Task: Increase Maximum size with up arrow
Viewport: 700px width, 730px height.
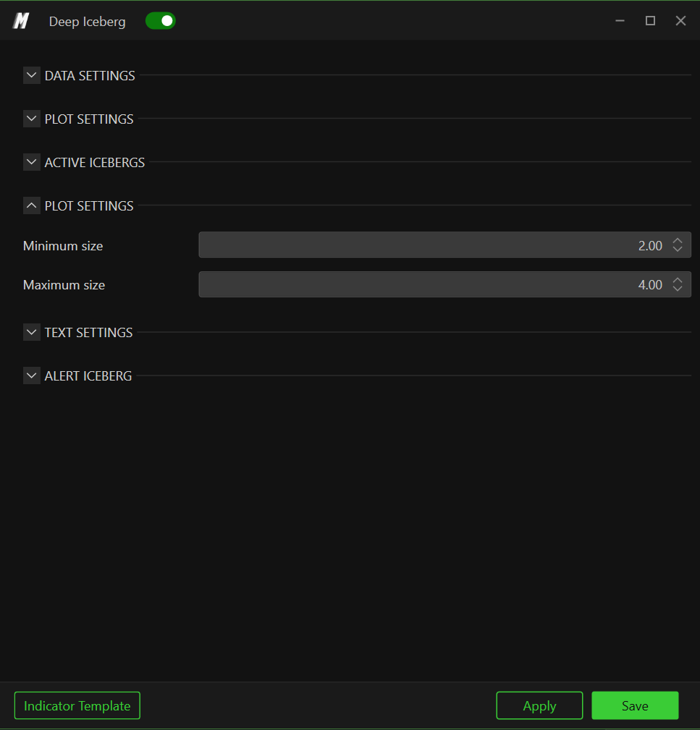Action: point(678,280)
